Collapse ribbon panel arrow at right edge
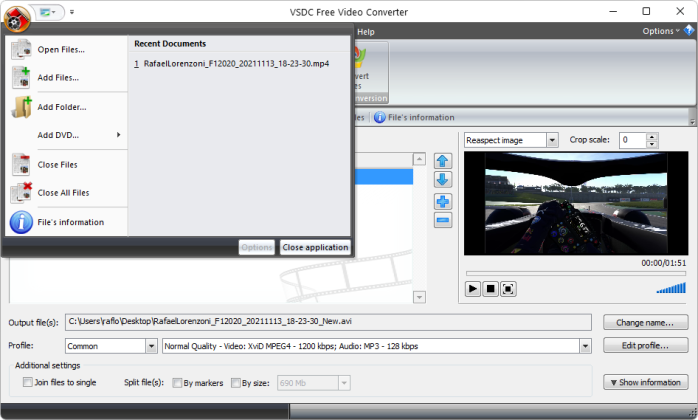Screen dimensions: 698x420 tap(692, 122)
